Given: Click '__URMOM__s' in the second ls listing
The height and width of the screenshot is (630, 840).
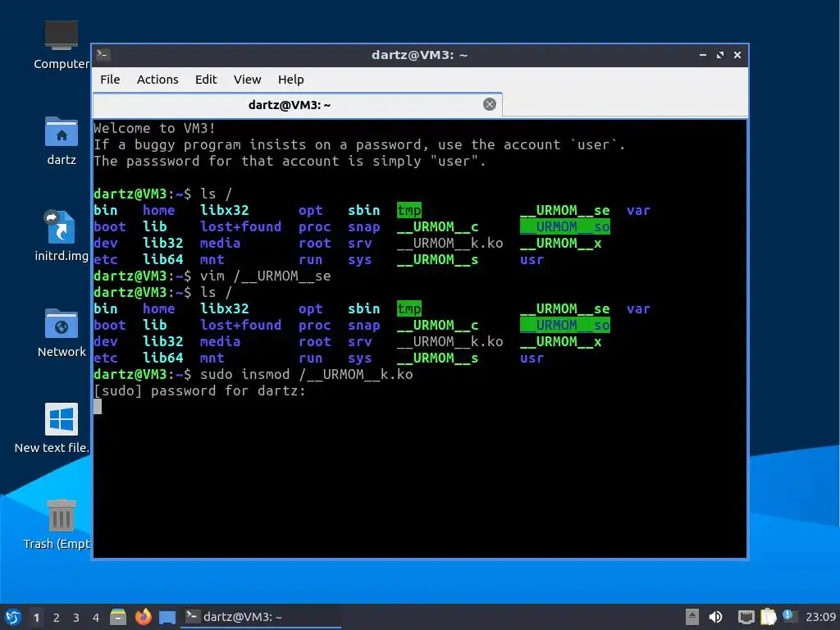Looking at the screenshot, I should 438,358.
